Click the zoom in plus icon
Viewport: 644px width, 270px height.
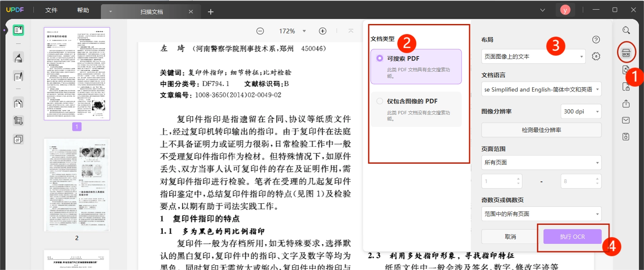pos(323,31)
